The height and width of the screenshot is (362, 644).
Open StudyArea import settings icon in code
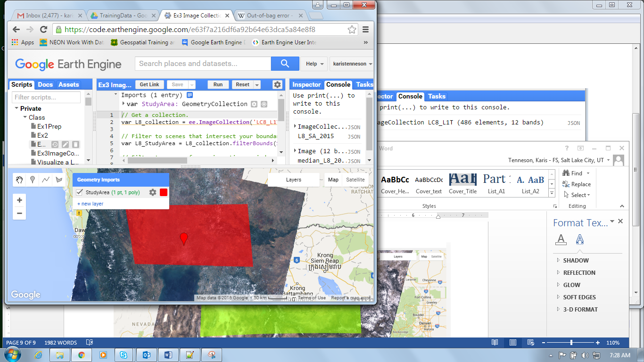(254, 104)
